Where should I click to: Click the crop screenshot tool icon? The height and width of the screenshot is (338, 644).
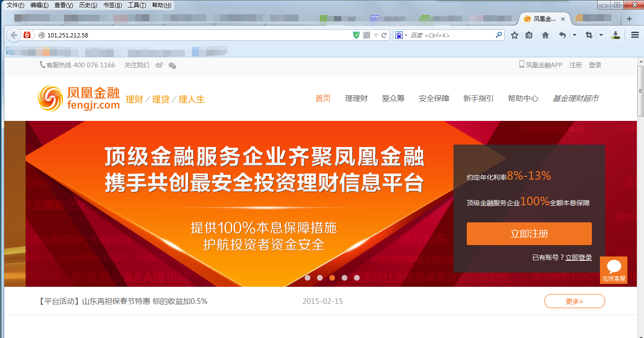pos(589,35)
